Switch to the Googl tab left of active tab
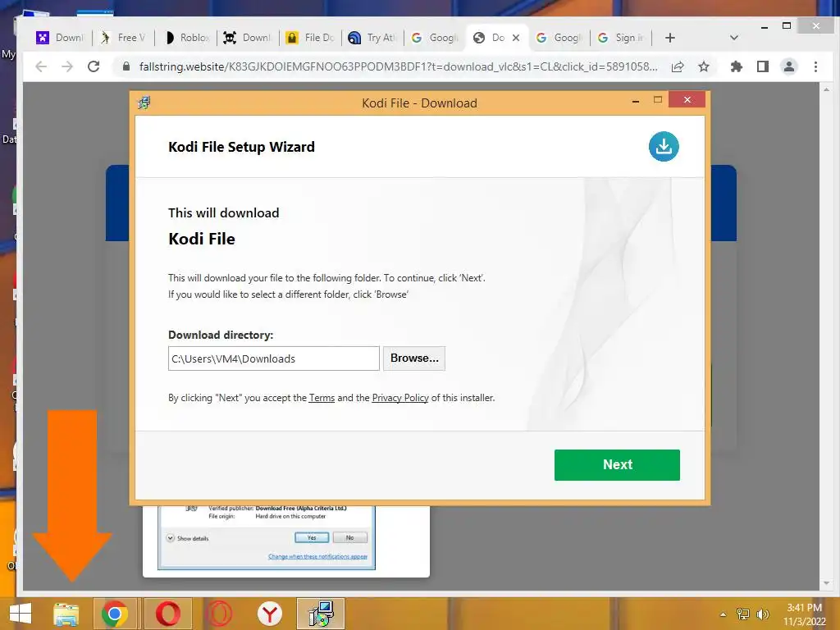Viewport: 840px width, 630px height. point(435,38)
